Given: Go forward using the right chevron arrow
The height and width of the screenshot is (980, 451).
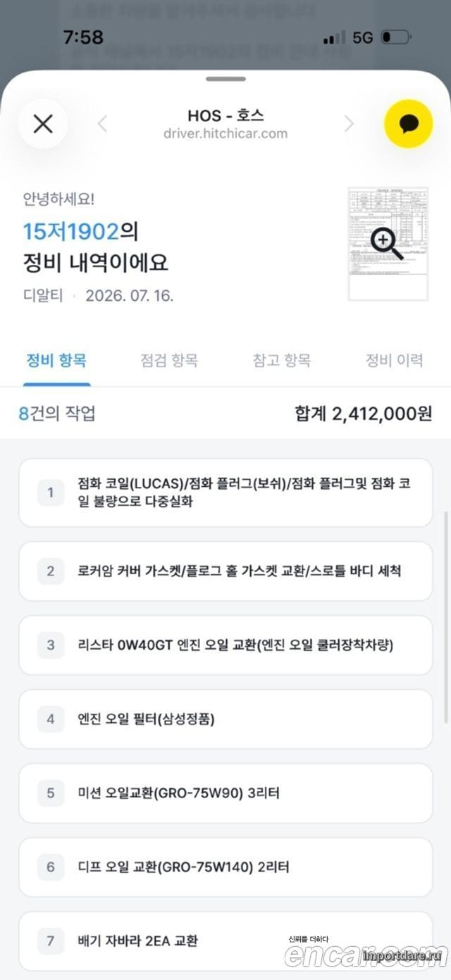Looking at the screenshot, I should click(348, 124).
